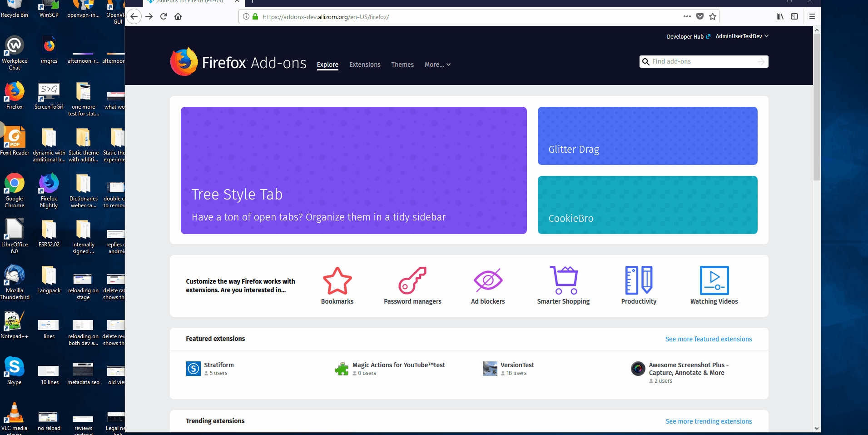868x435 pixels.
Task: Click the Firefox Add-ons logo
Action: click(x=238, y=62)
